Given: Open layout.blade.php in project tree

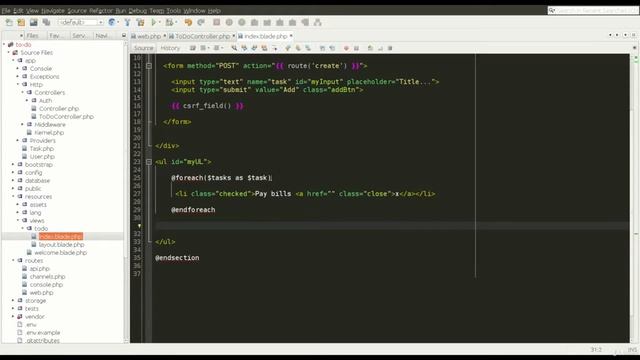Looking at the screenshot, I should pyautogui.click(x=61, y=244).
